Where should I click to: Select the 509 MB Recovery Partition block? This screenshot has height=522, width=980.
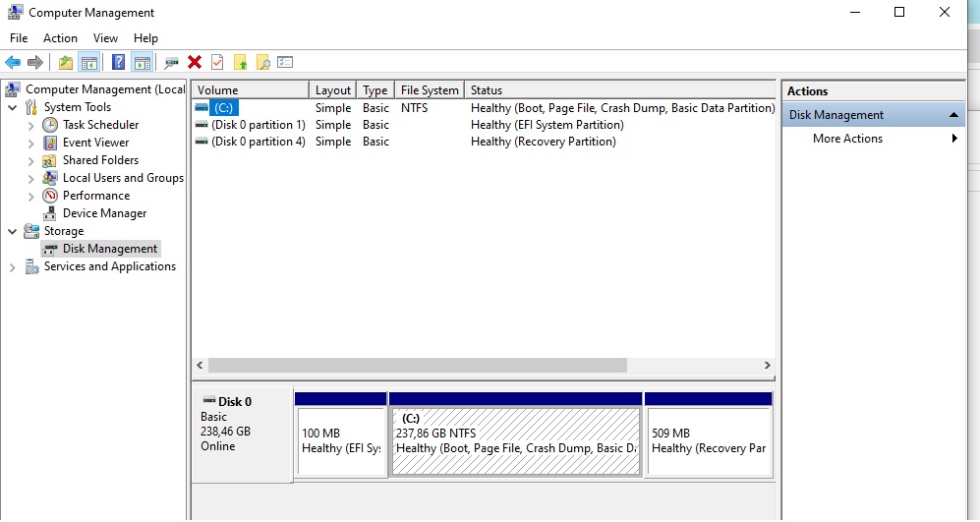(708, 440)
